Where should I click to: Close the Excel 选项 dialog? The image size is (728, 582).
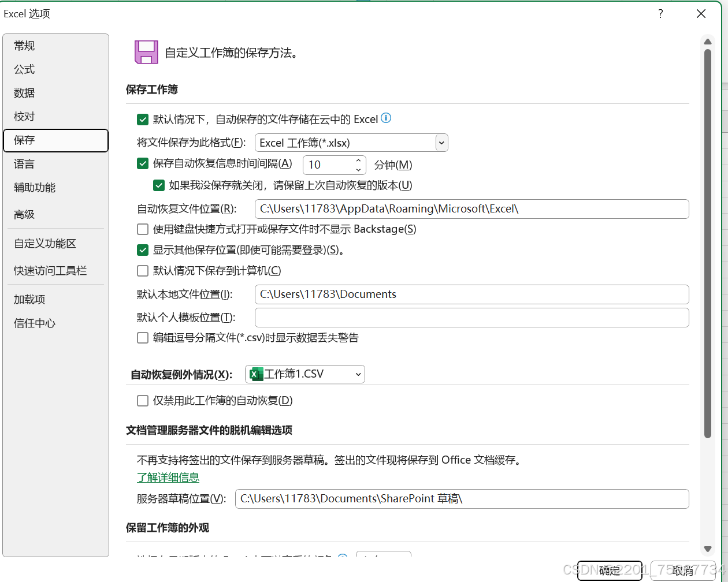point(701,14)
